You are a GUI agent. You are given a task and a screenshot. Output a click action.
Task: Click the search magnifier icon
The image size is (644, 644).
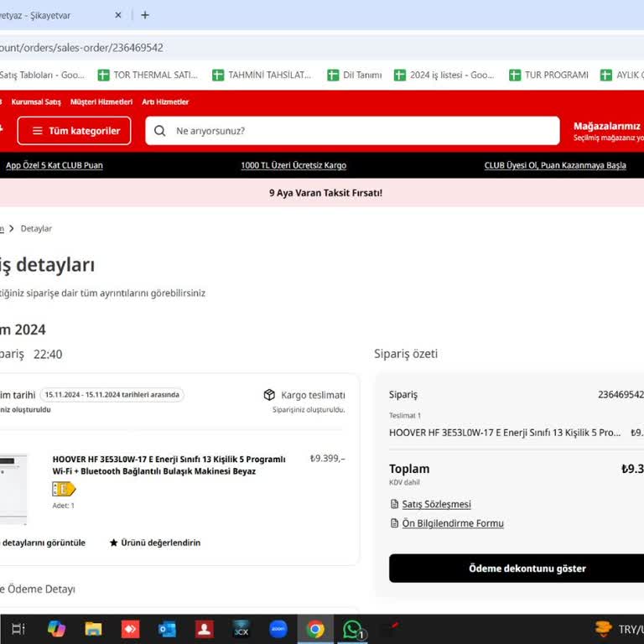(x=160, y=131)
